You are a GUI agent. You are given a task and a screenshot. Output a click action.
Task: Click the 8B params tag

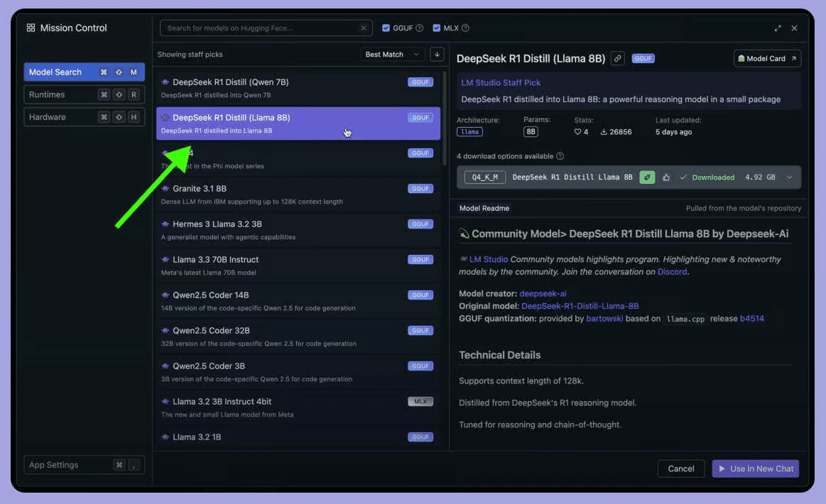coord(531,131)
